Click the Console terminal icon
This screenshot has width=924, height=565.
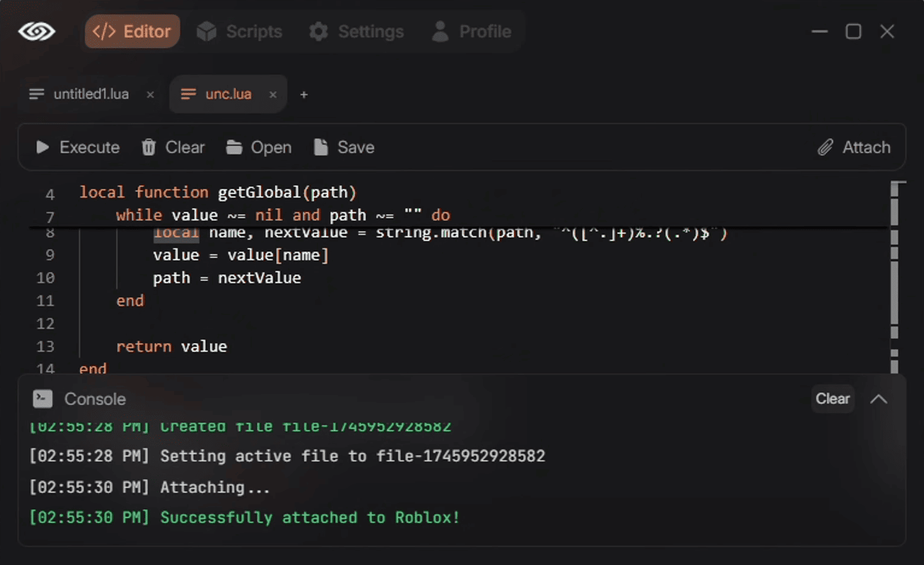(x=42, y=399)
